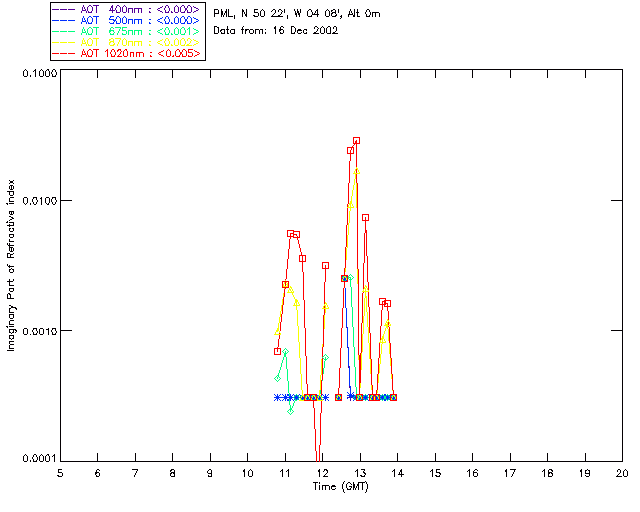This screenshot has height=512, width=640.
Task: Click the y-axis tick label "0.0010"
Action: pyautogui.click(x=40, y=331)
